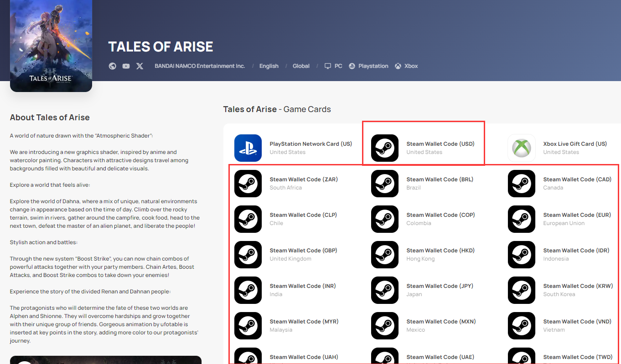Click the Tales of Arise cover art

point(51,46)
